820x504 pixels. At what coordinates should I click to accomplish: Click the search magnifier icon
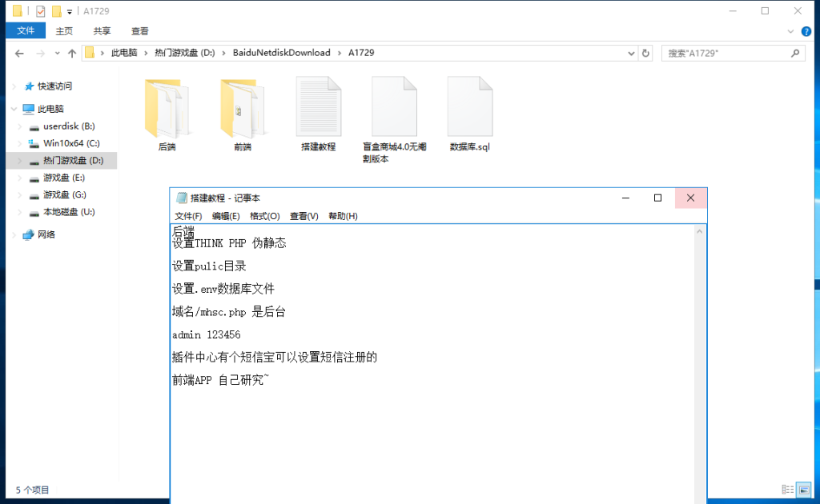(x=795, y=54)
